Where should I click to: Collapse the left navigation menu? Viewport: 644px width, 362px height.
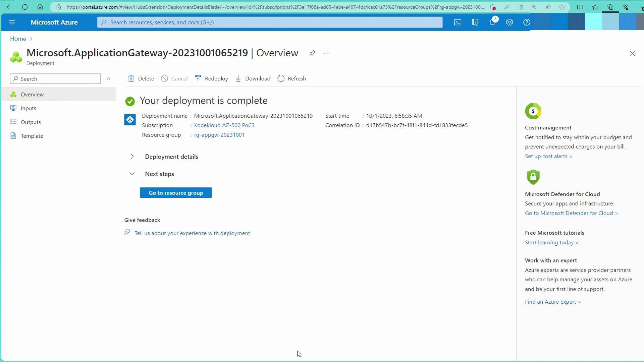click(x=109, y=79)
